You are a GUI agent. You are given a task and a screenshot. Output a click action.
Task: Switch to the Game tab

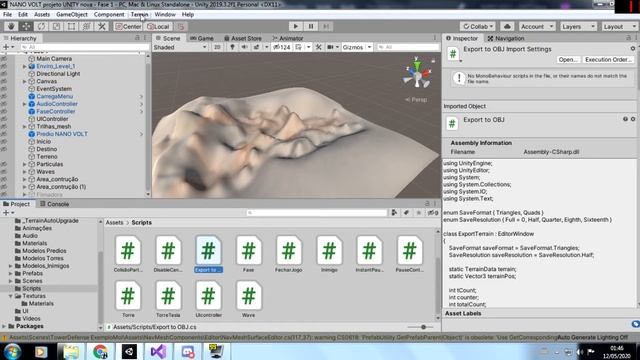(202, 38)
